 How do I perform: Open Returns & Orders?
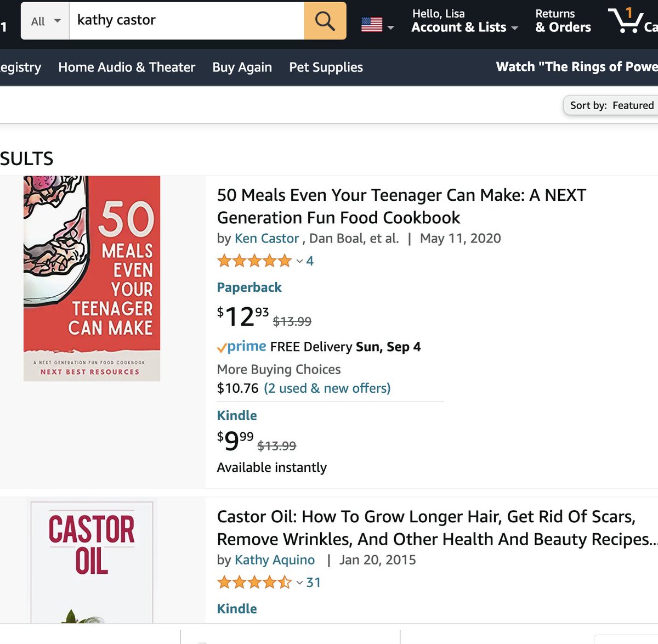(563, 21)
